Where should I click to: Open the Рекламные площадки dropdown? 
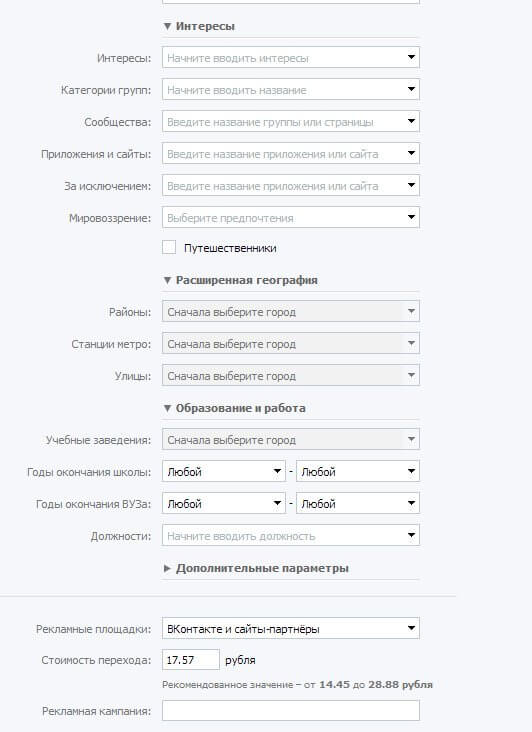(291, 628)
